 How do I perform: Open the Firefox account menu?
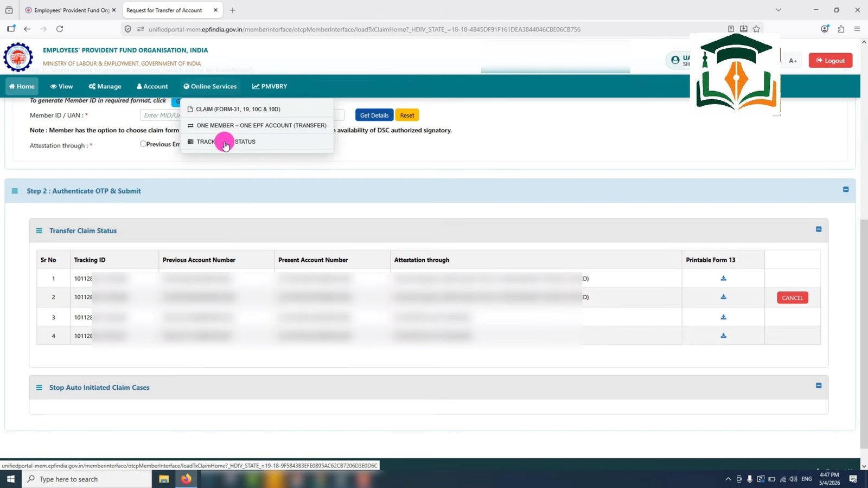pyautogui.click(x=825, y=29)
